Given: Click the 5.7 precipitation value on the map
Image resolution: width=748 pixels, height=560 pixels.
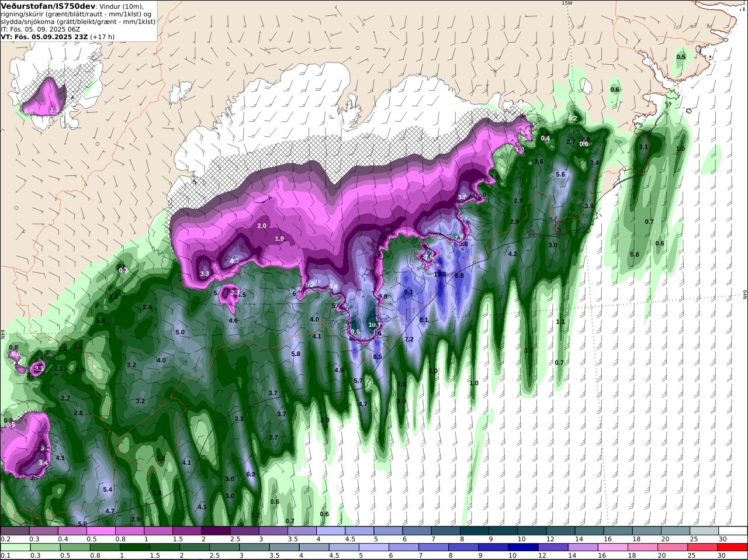Looking at the screenshot, I should click(358, 381).
